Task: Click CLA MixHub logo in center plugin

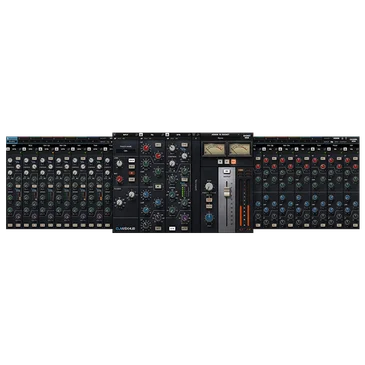Action: pyautogui.click(x=125, y=228)
